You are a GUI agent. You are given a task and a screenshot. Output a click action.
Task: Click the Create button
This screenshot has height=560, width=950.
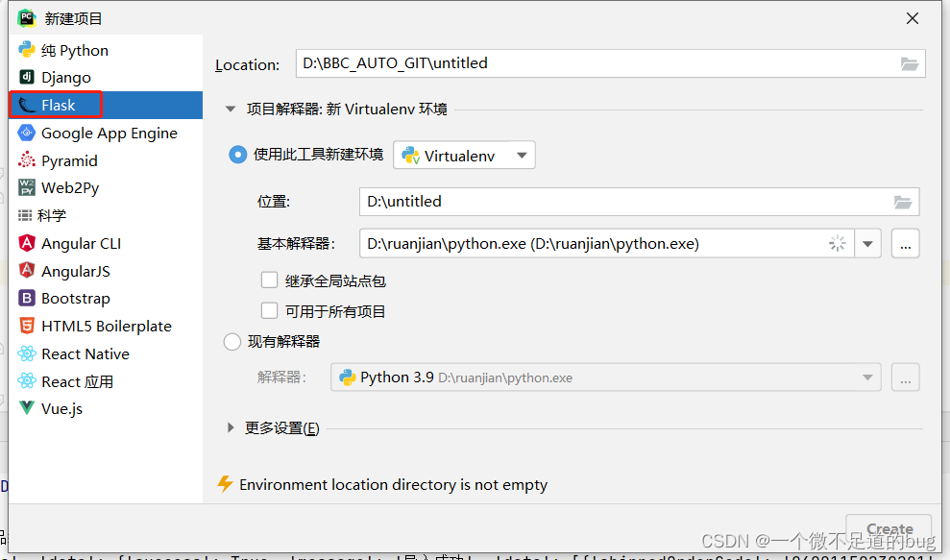coord(889,529)
